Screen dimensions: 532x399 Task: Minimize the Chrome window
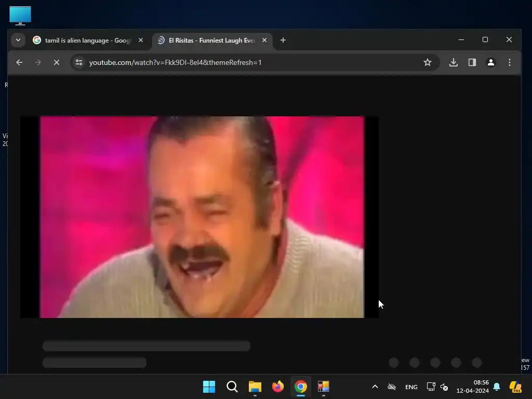point(461,39)
